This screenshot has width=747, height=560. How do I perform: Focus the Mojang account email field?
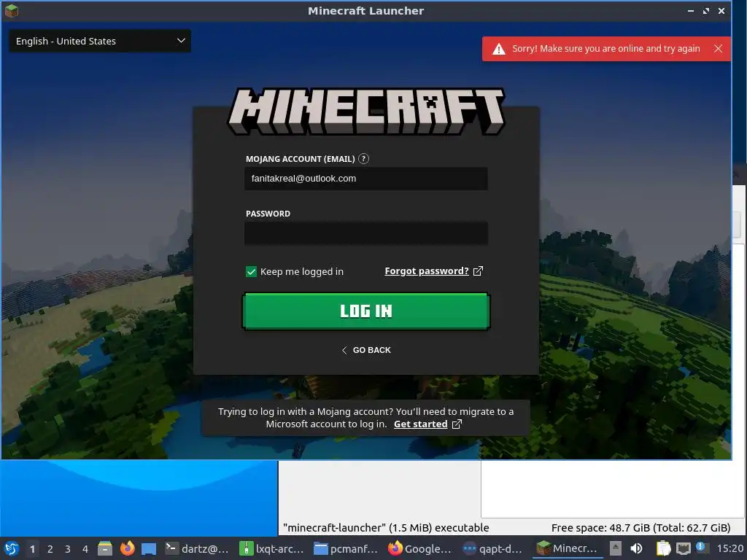click(366, 179)
